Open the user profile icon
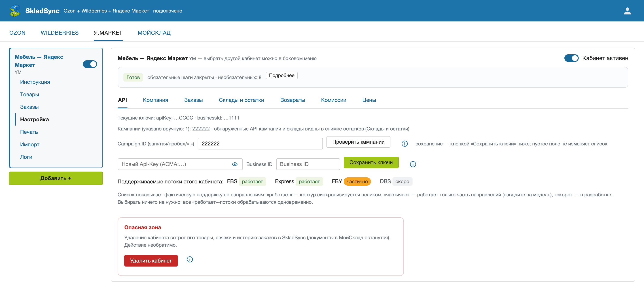The image size is (644, 294). [627, 11]
